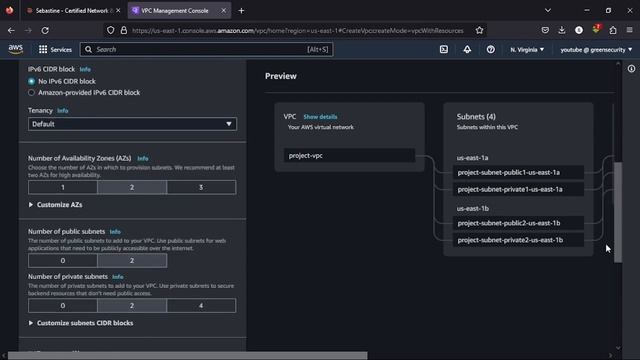Open the notifications bell

[467, 49]
